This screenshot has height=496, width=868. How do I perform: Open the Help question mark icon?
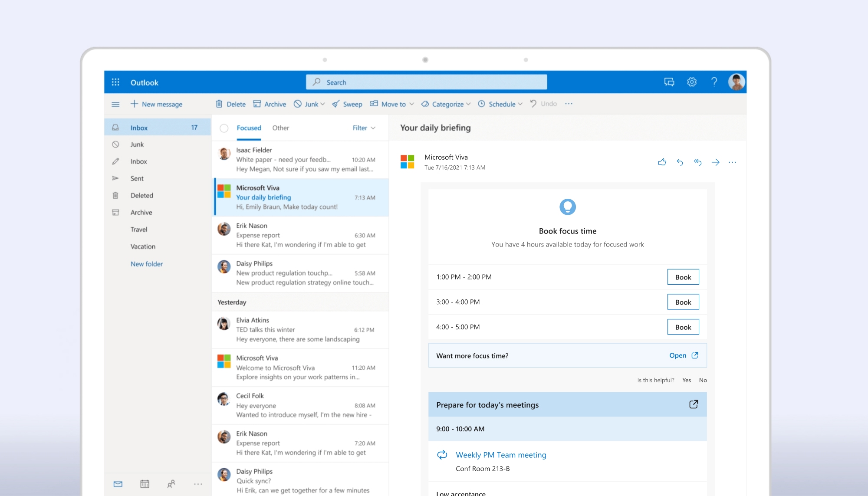point(714,82)
